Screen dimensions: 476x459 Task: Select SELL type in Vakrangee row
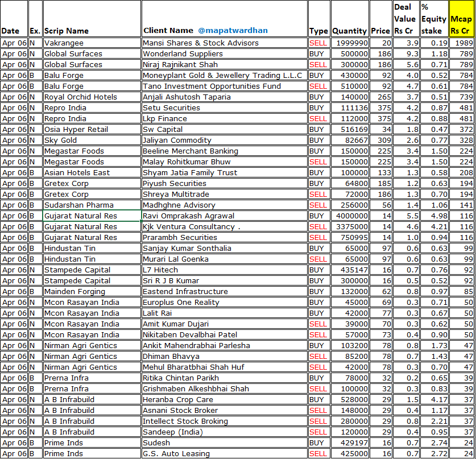pos(318,43)
